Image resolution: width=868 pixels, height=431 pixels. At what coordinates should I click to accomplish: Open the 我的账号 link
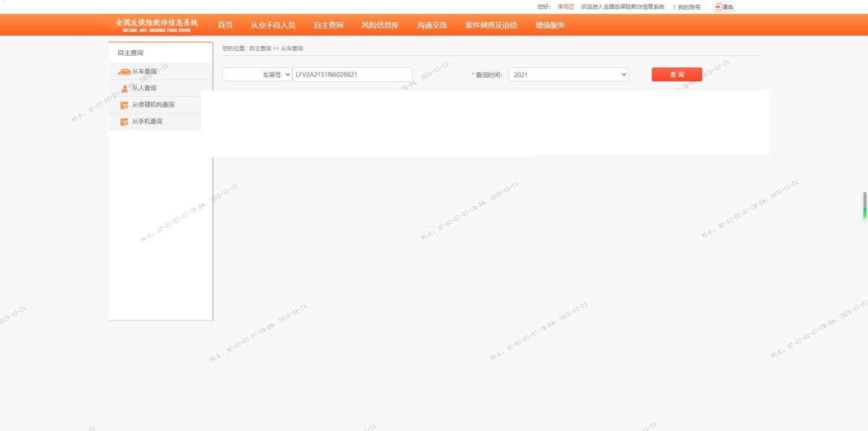point(689,8)
